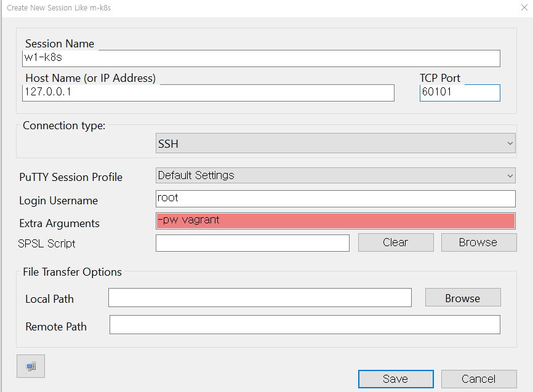Click the Remote Path input field
Screen dimensions: 533x392
pyautogui.click(x=305, y=325)
